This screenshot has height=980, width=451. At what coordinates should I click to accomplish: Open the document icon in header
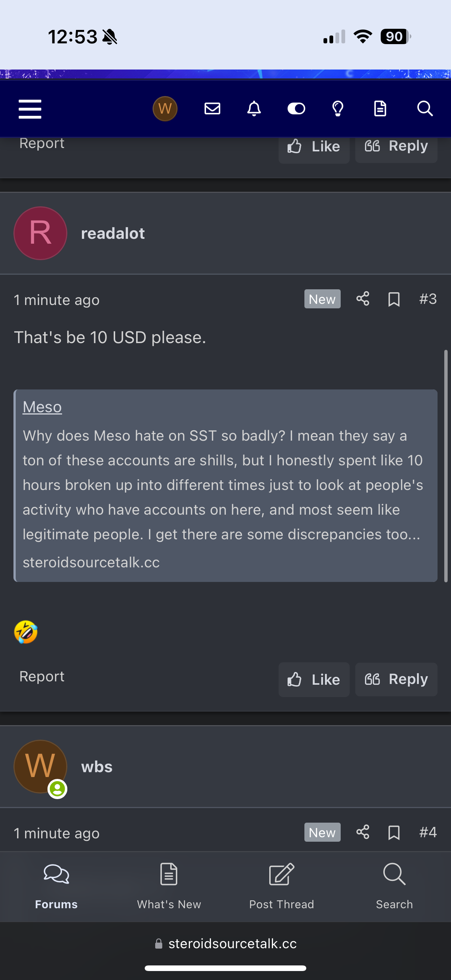pyautogui.click(x=380, y=109)
